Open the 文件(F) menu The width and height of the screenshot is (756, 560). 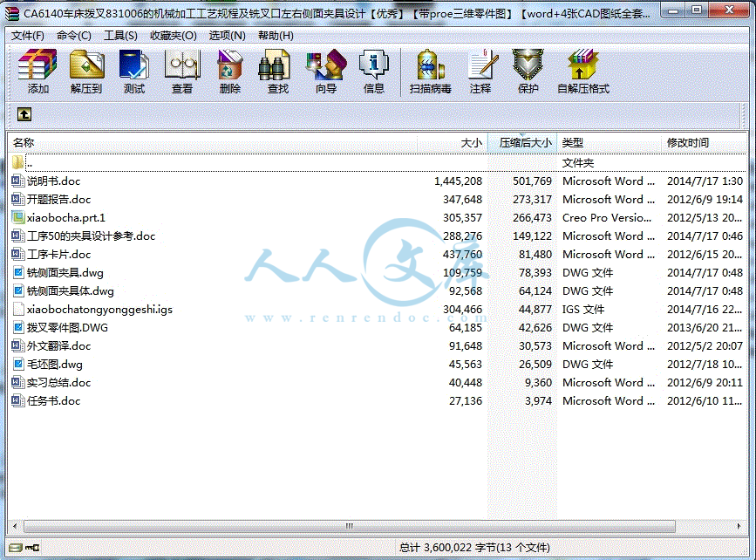(x=28, y=35)
